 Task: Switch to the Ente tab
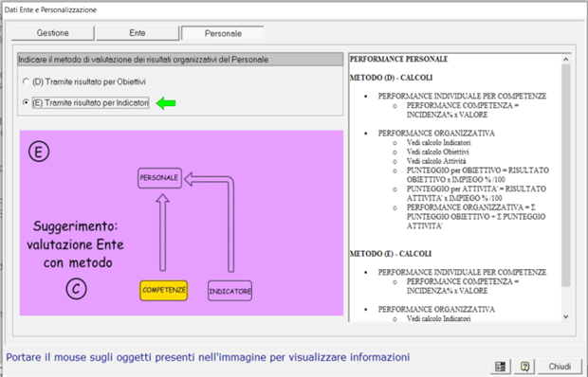click(138, 33)
